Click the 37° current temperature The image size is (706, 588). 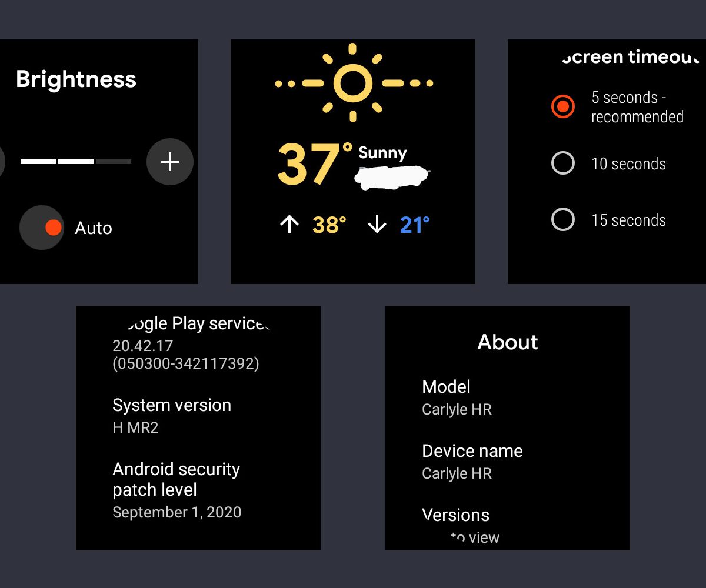click(313, 163)
